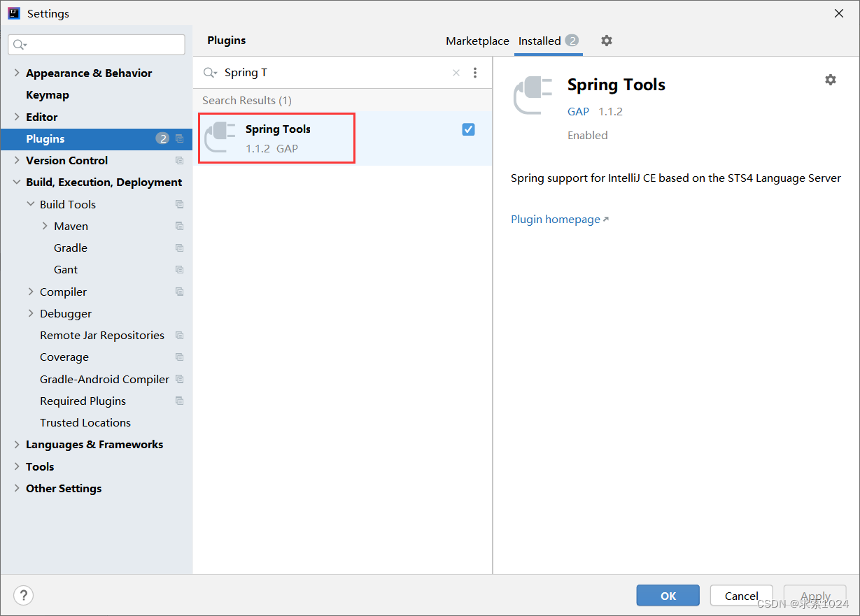Expand Other Settings section
The height and width of the screenshot is (616, 860).
tap(17, 488)
